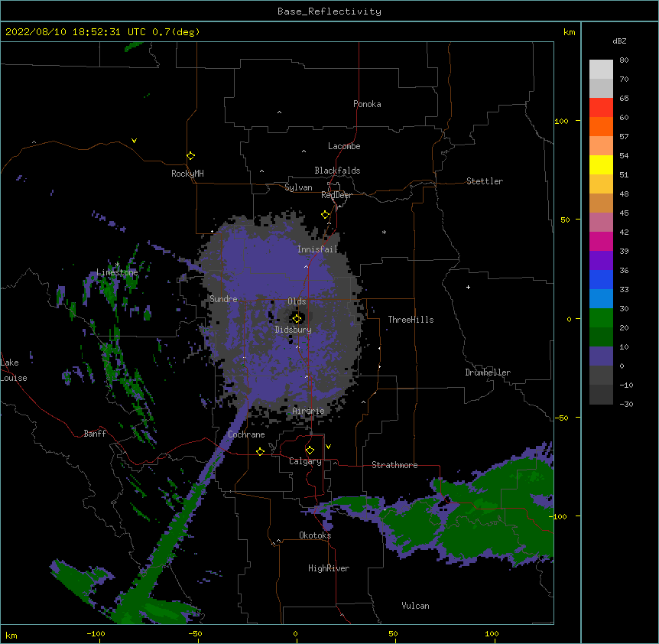Click the dBZ legend heading
The height and width of the screenshot is (644, 659).
(619, 41)
